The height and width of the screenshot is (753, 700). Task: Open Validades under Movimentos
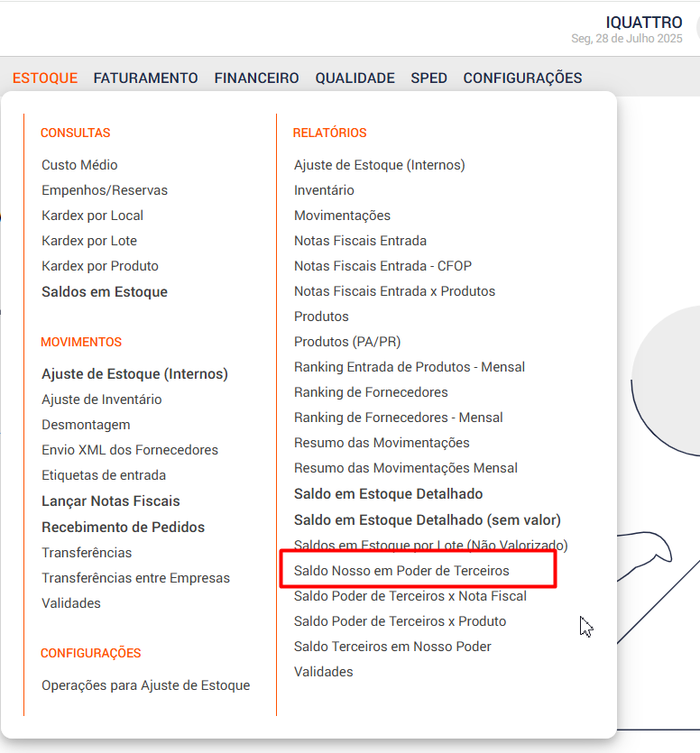click(71, 603)
